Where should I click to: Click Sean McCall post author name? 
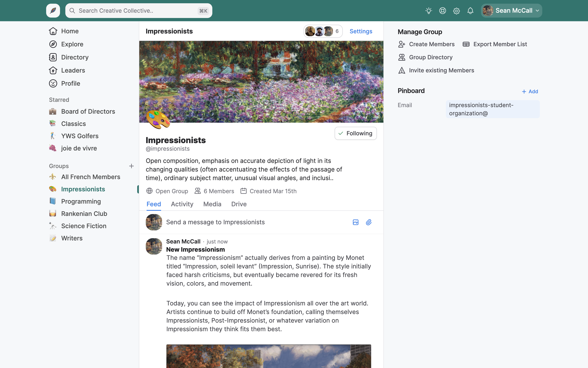[183, 241]
